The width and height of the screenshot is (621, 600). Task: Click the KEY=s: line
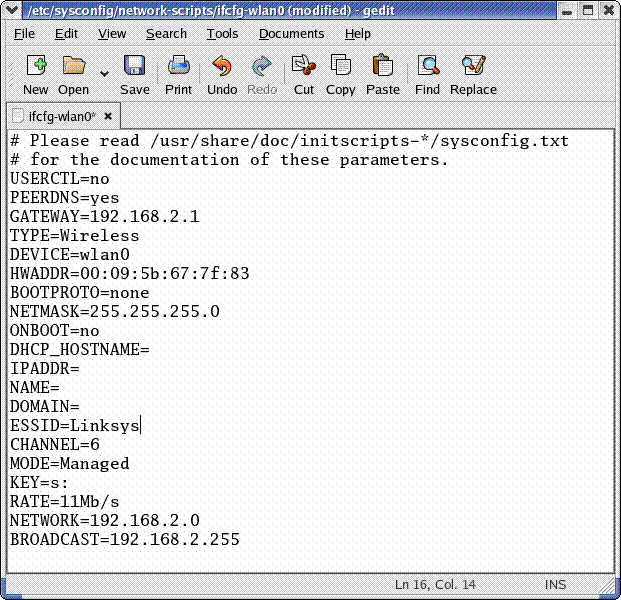(40, 483)
